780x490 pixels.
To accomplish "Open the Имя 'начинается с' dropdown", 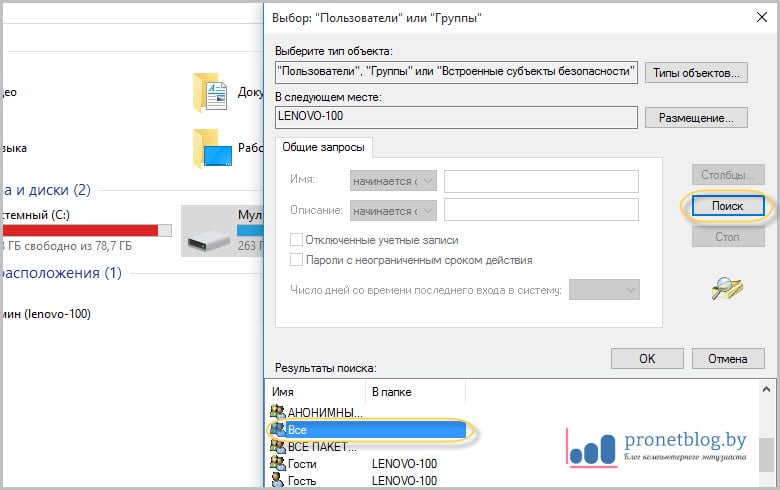I will coord(392,181).
